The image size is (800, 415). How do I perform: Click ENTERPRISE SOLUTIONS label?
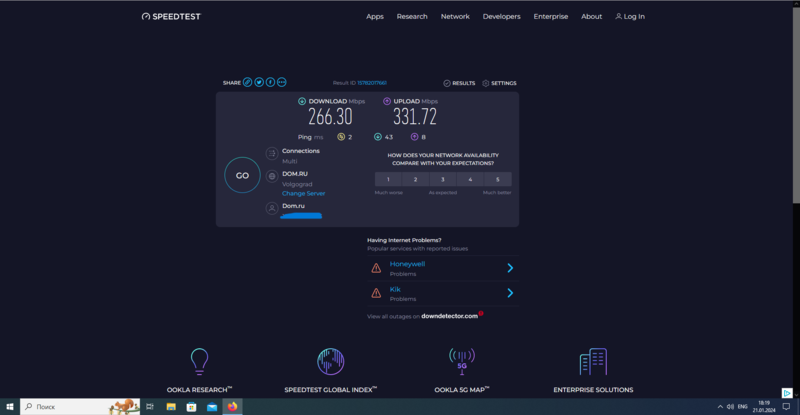click(x=593, y=389)
